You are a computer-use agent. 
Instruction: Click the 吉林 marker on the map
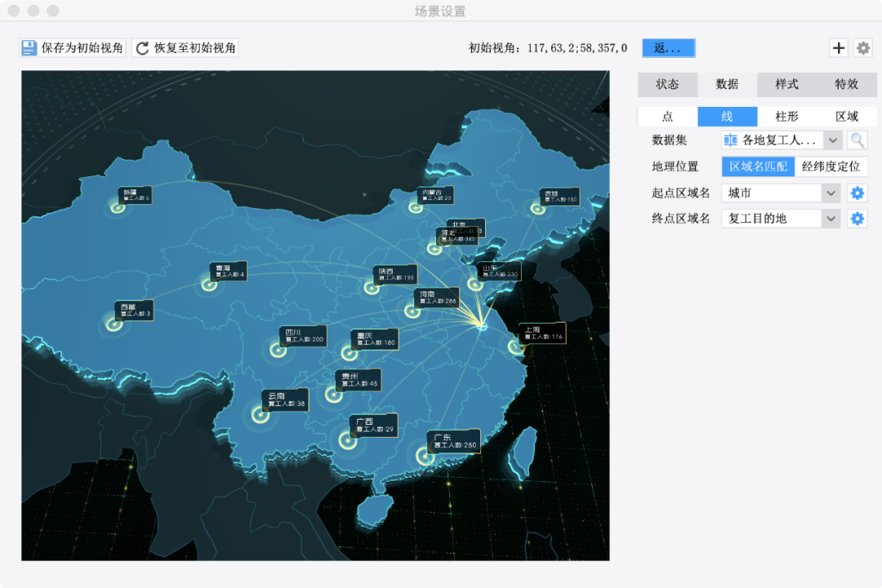pos(537,209)
